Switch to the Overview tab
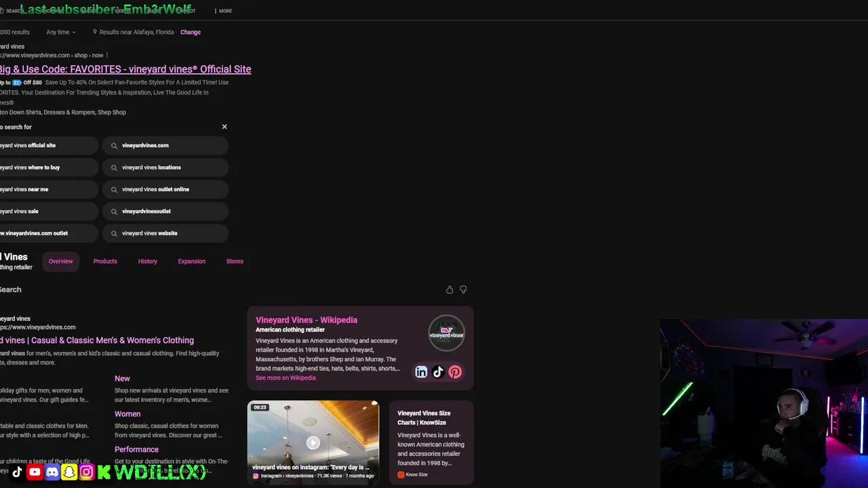Image resolution: width=868 pixels, height=488 pixels. pos(60,261)
